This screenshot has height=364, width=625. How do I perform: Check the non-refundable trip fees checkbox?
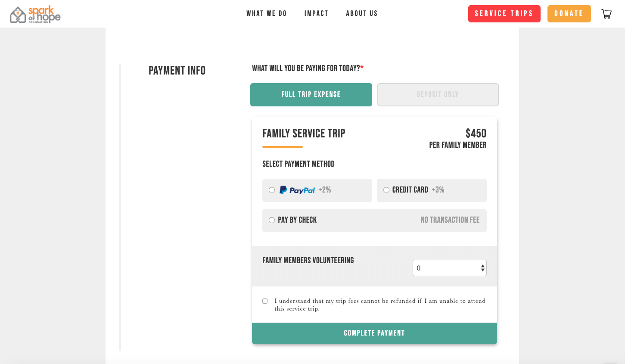(265, 301)
